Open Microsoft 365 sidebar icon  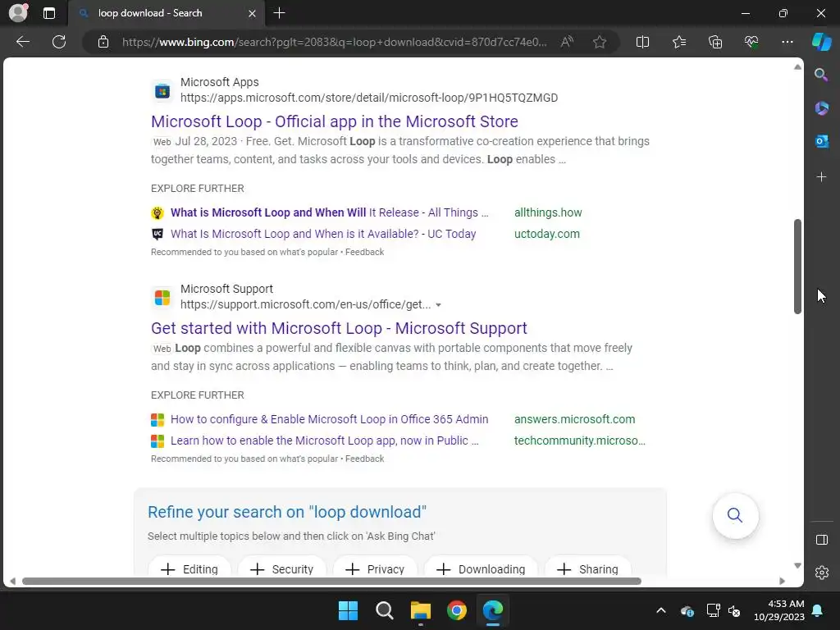tap(821, 108)
